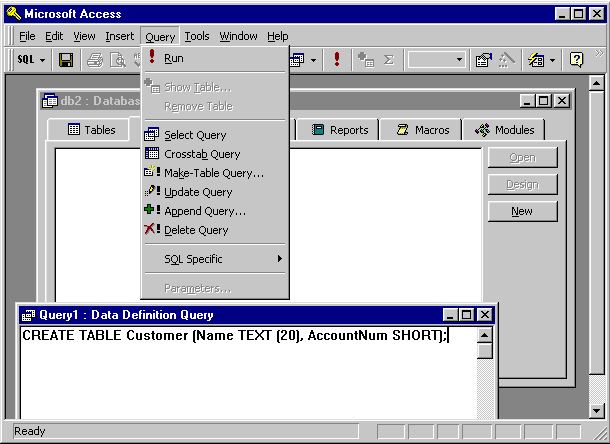Click the Design button in database window

[522, 184]
